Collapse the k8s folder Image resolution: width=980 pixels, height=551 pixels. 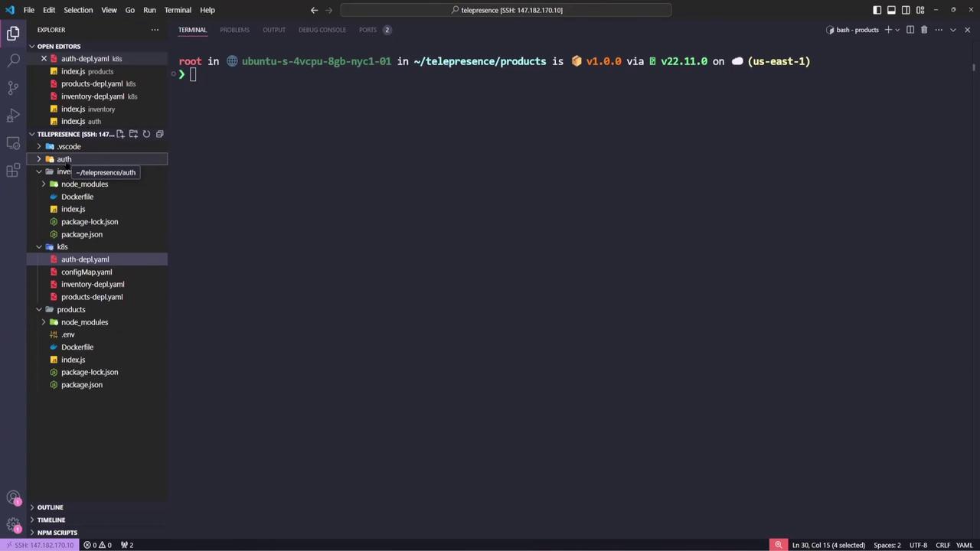click(39, 246)
